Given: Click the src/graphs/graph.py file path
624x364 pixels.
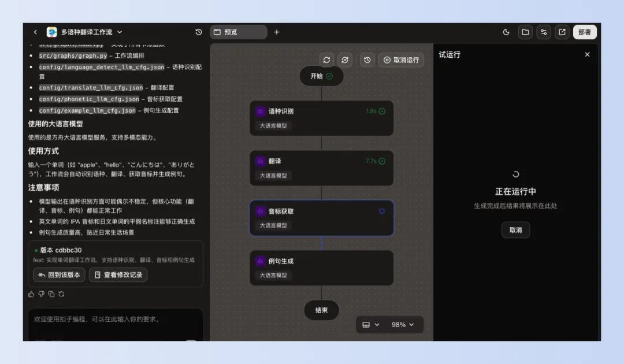Looking at the screenshot, I should [73, 55].
